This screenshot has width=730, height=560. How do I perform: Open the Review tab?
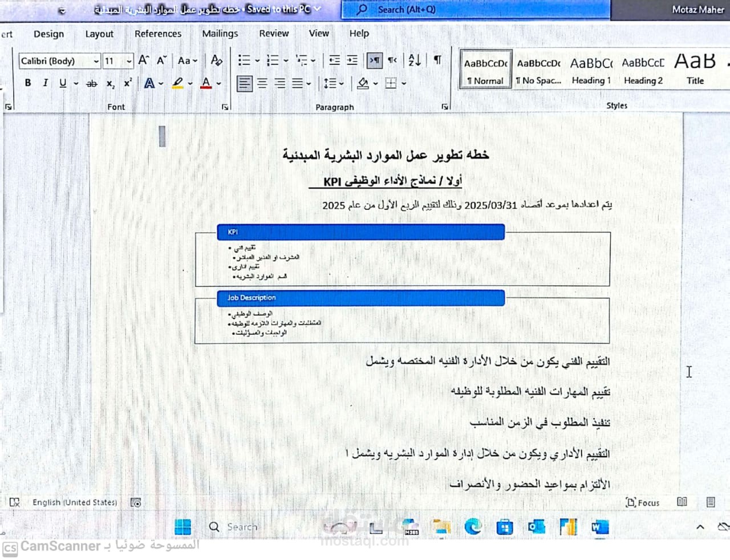pyautogui.click(x=274, y=34)
